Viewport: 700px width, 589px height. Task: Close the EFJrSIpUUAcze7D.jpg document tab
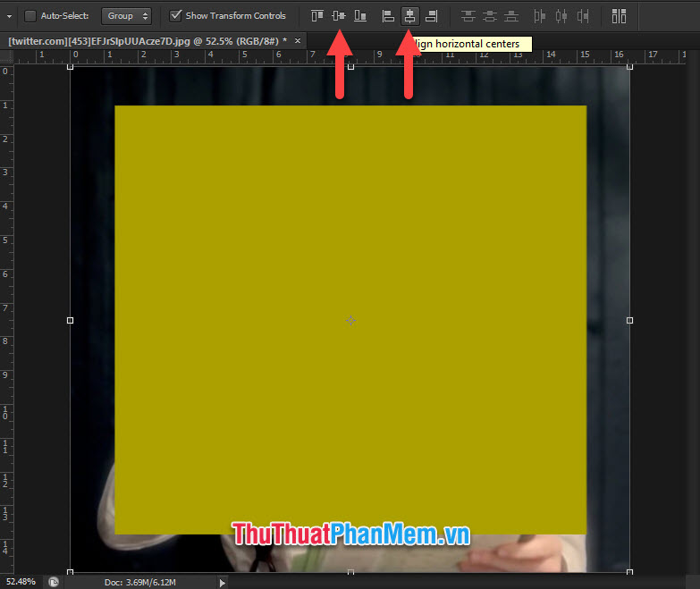298,41
